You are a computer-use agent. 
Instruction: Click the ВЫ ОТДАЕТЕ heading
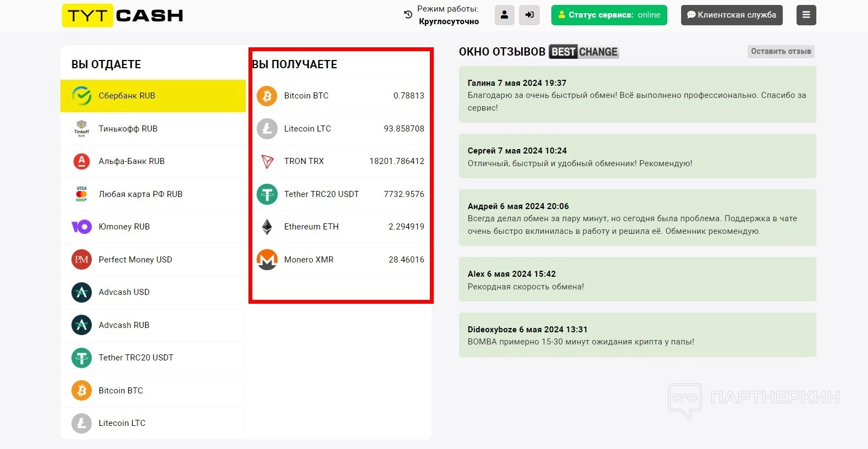(x=106, y=64)
